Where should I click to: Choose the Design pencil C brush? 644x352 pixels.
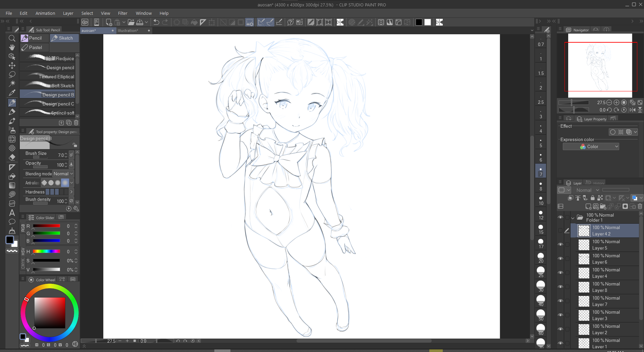(47, 104)
